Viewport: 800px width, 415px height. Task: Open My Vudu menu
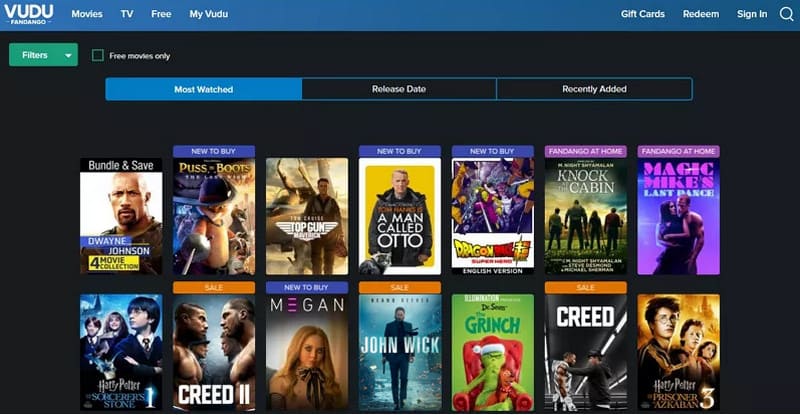[x=209, y=14]
